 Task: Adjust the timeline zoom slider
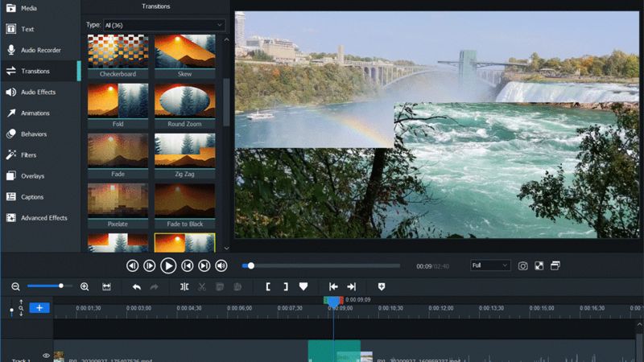point(50,286)
